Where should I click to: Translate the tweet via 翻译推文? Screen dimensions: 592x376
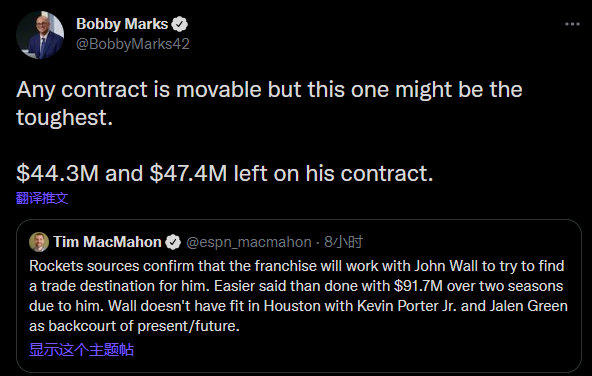pos(42,198)
